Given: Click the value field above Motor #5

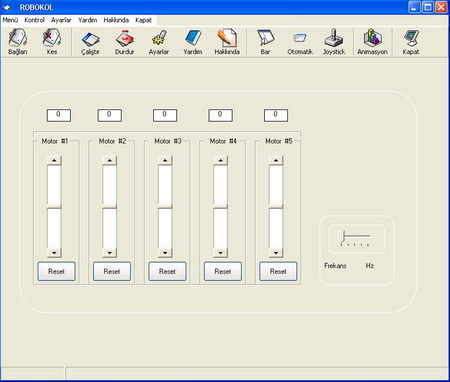Looking at the screenshot, I should click(276, 115).
